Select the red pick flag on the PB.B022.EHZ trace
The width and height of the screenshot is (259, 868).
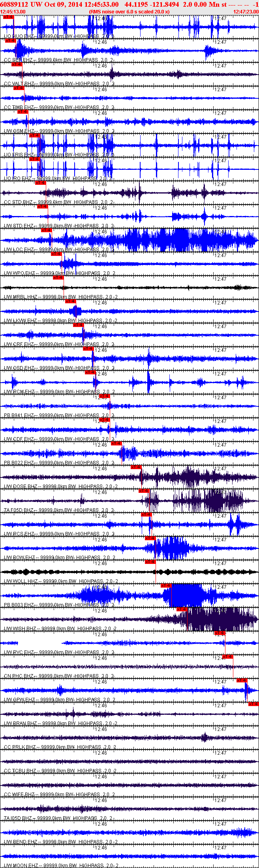[x=116, y=443]
